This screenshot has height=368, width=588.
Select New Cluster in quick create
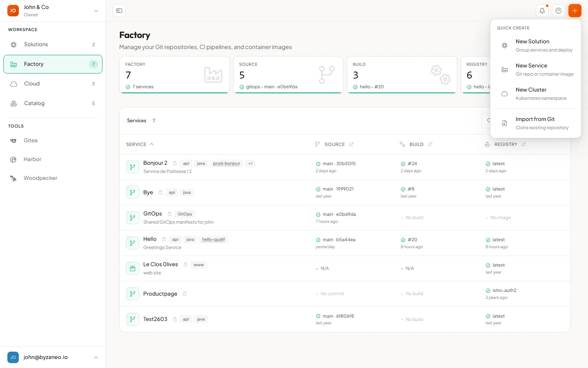coord(536,94)
